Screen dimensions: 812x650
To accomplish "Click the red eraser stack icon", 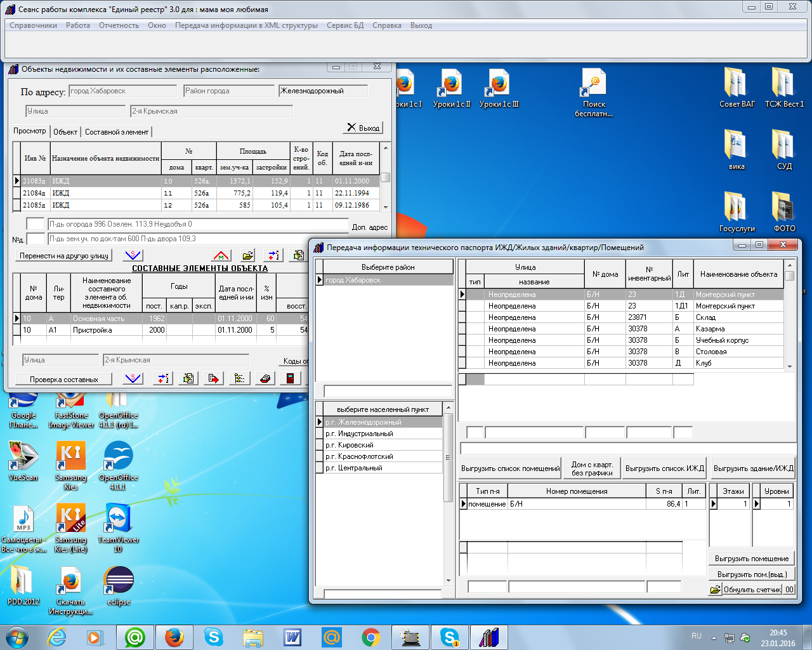I will tap(265, 379).
